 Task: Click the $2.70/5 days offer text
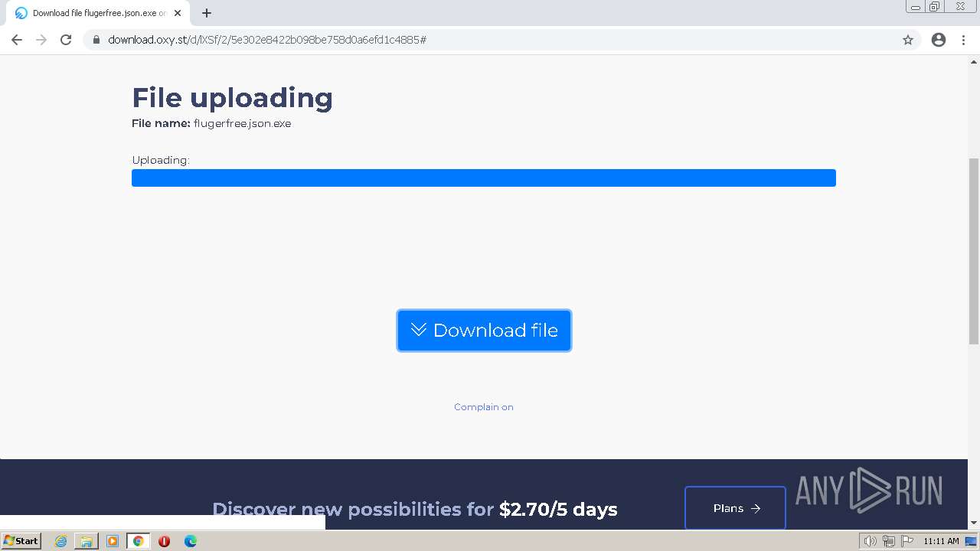558,510
